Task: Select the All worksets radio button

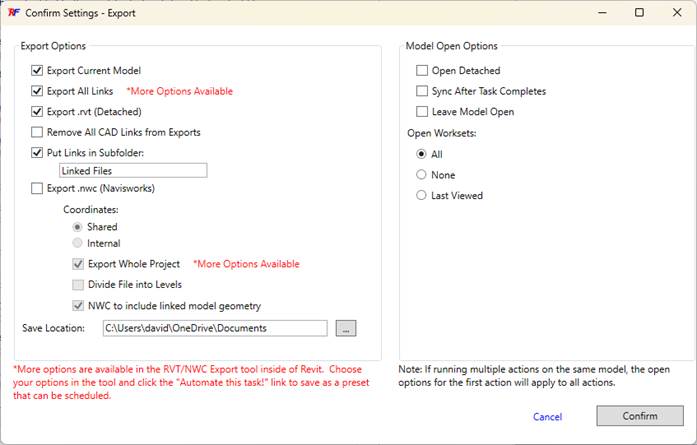Action: (422, 154)
